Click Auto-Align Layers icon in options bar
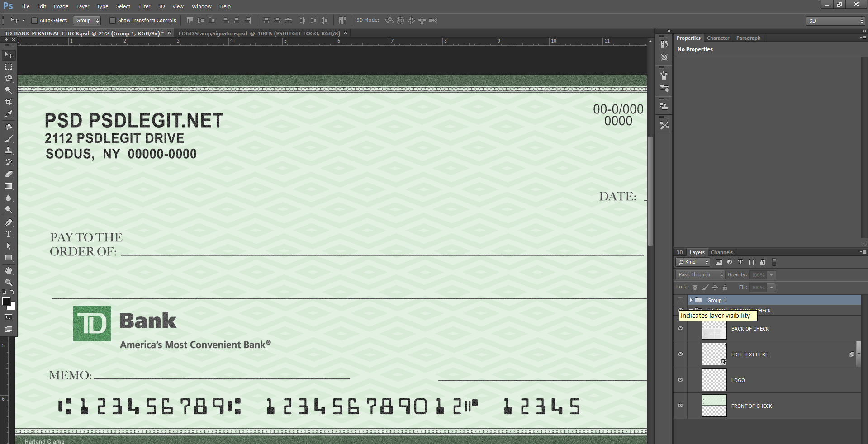Image resolution: width=868 pixels, height=444 pixels. [342, 20]
